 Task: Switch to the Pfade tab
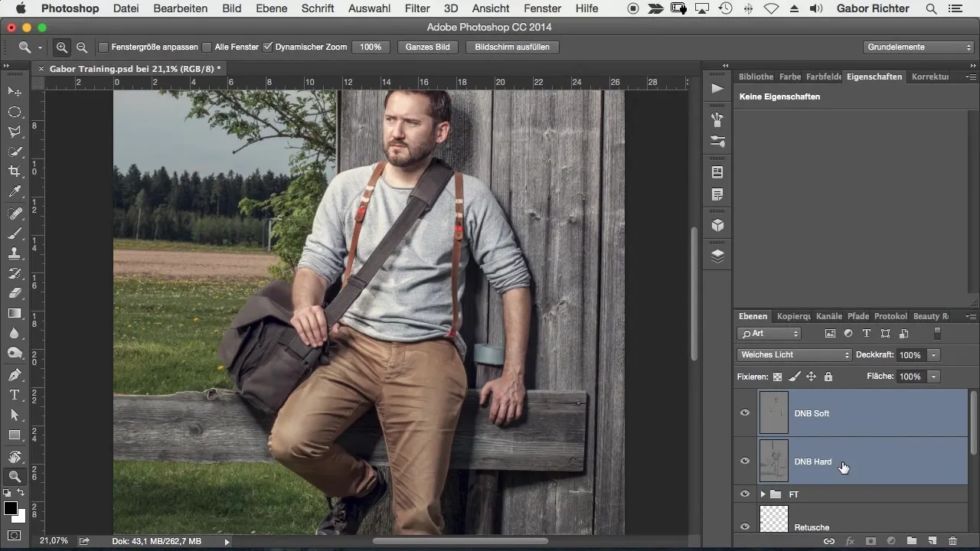point(858,316)
